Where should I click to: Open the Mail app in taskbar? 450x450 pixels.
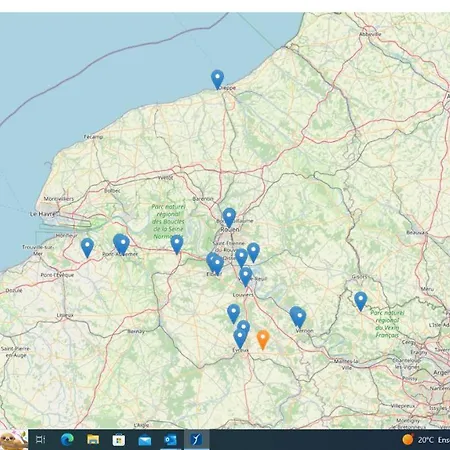tap(145, 440)
